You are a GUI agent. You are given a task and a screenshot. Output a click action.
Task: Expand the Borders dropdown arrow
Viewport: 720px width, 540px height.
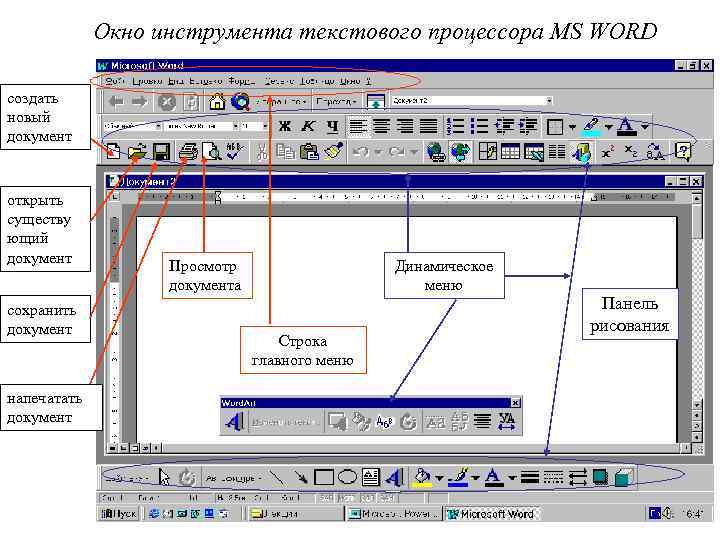(x=572, y=126)
